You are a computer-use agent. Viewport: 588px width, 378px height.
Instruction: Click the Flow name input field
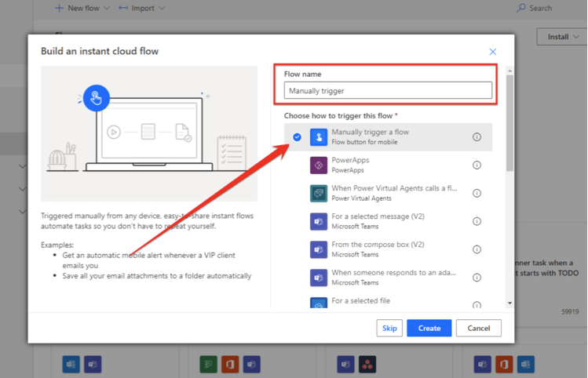click(x=388, y=91)
